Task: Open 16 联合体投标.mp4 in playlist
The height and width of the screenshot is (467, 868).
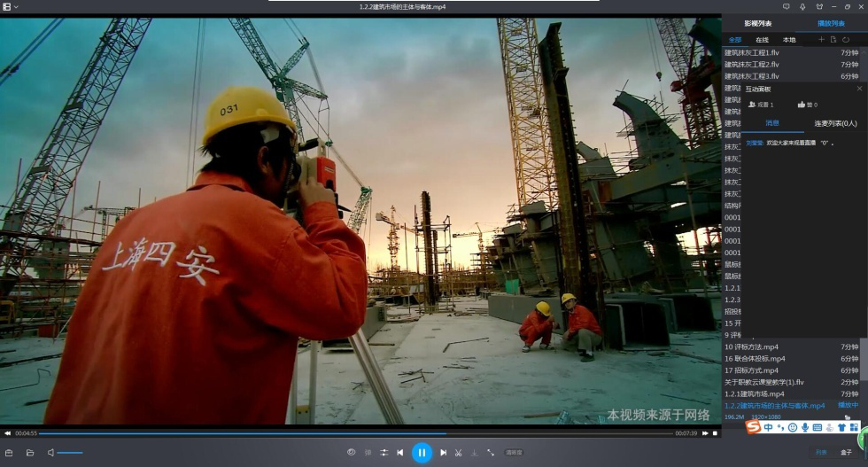Action: point(754,358)
